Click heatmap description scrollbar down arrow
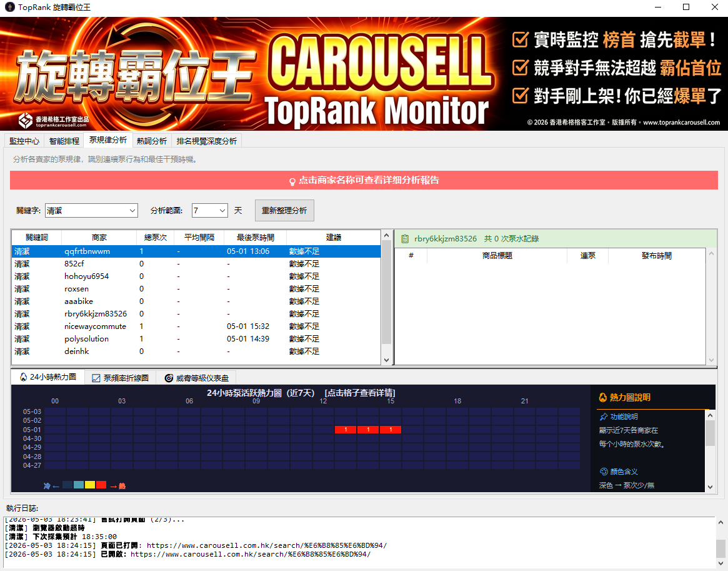 (x=710, y=487)
